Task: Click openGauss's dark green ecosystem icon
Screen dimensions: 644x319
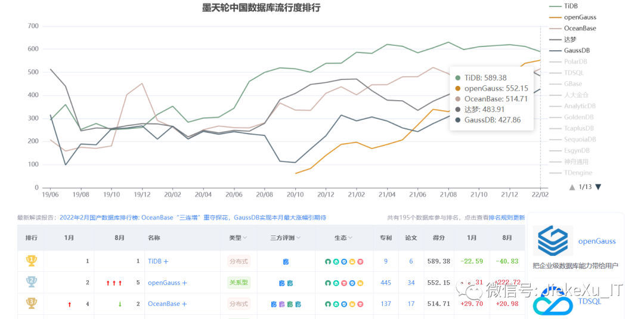Action: click(x=328, y=283)
